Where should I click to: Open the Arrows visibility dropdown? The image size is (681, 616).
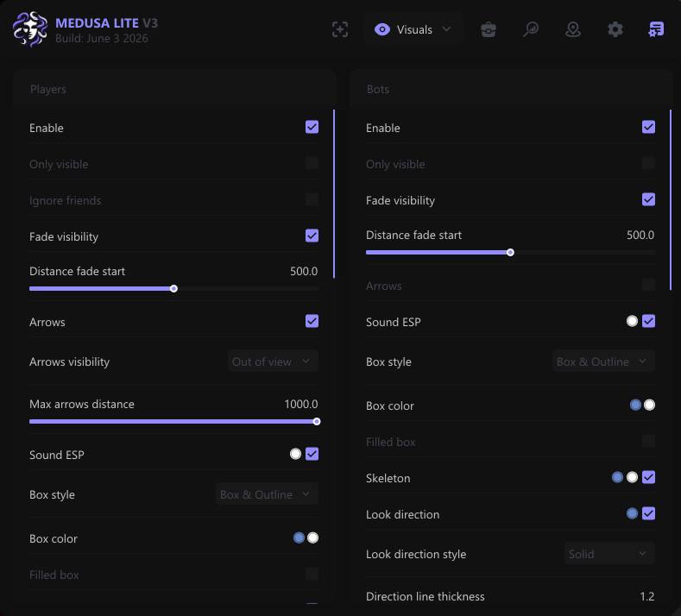pos(273,361)
